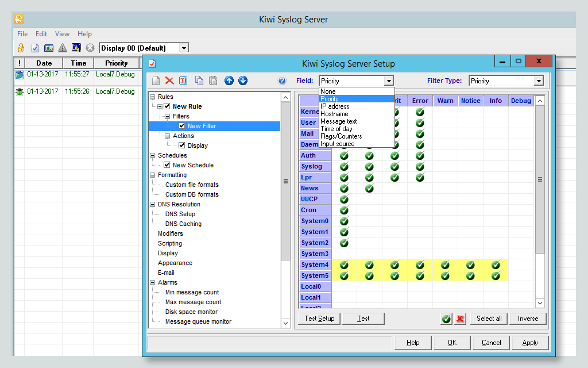Open the Filter Type dropdown
Image resolution: width=588 pixels, height=368 pixels.
[x=539, y=80]
